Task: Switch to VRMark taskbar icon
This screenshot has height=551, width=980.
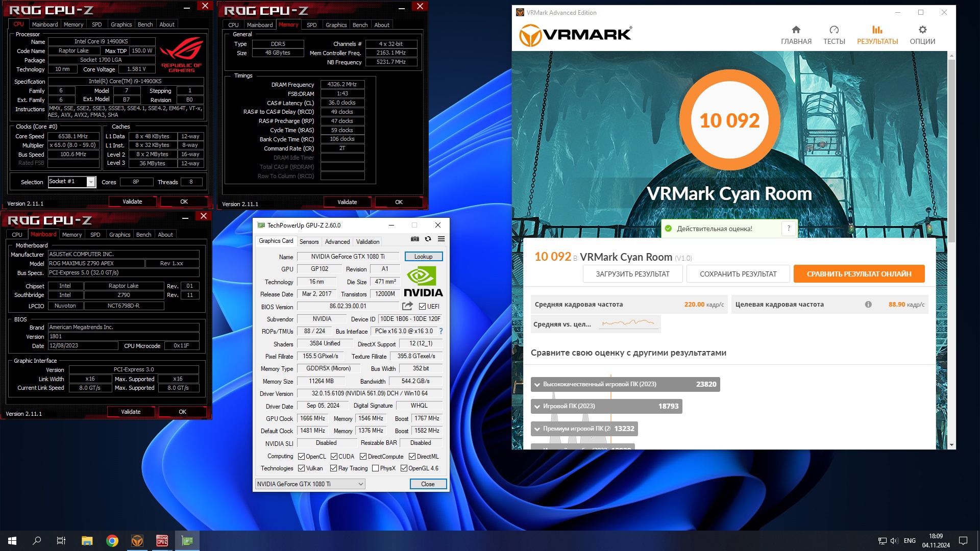Action: [137, 541]
